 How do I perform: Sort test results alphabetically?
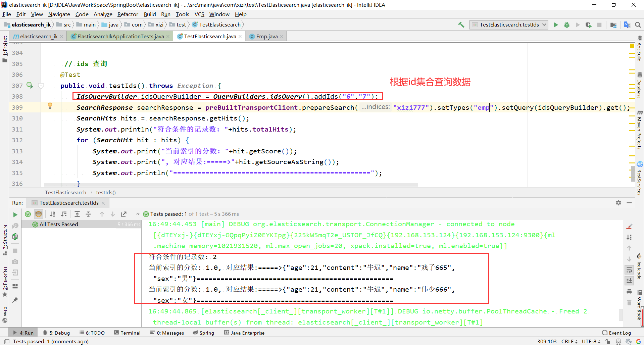(52, 214)
